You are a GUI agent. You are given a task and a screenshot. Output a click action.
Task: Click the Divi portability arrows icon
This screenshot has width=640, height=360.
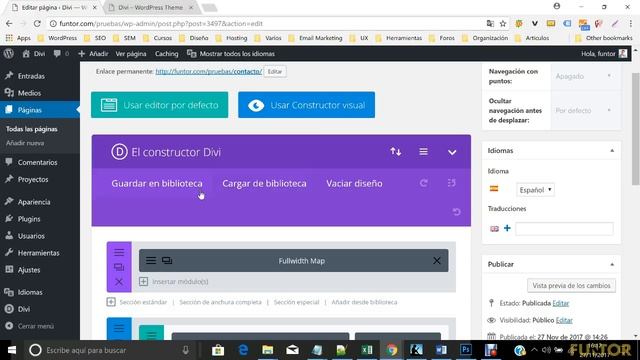pyautogui.click(x=396, y=152)
